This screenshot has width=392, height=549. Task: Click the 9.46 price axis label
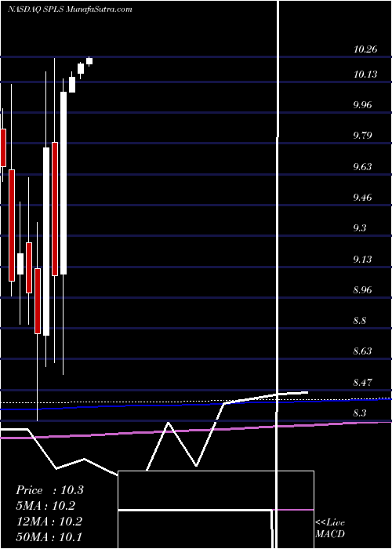(x=362, y=198)
